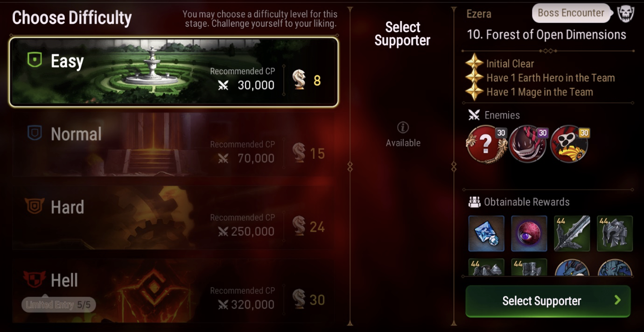This screenshot has width=644, height=332.
Task: View the blue crystal reward item
Action: pyautogui.click(x=486, y=233)
